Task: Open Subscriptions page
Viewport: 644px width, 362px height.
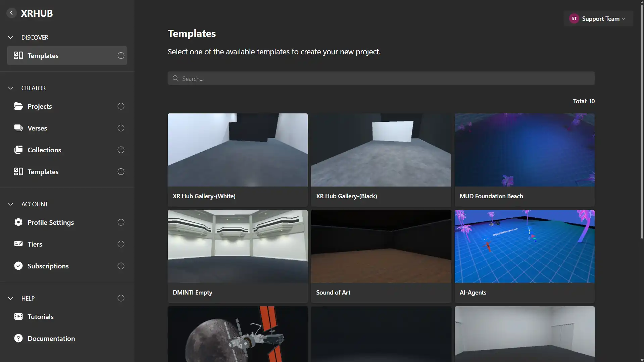Action: coord(67,266)
